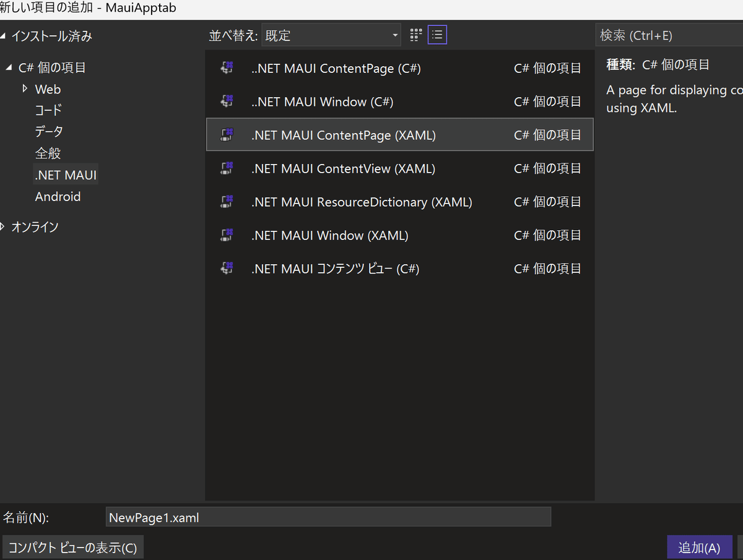Viewport: 743px width, 560px height.
Task: Select .NET MAUI ContentView (XAML) template
Action: (x=399, y=168)
